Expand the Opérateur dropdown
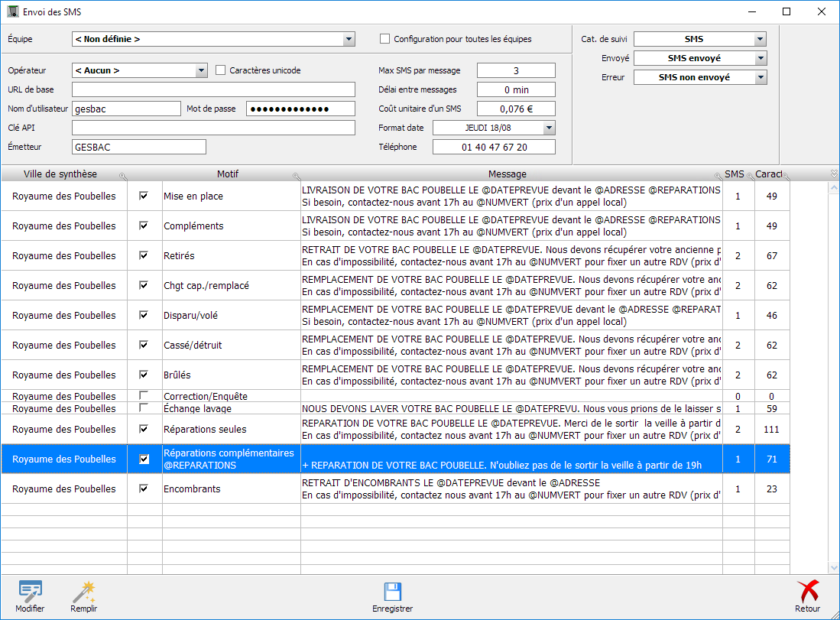The image size is (840, 620). 202,70
